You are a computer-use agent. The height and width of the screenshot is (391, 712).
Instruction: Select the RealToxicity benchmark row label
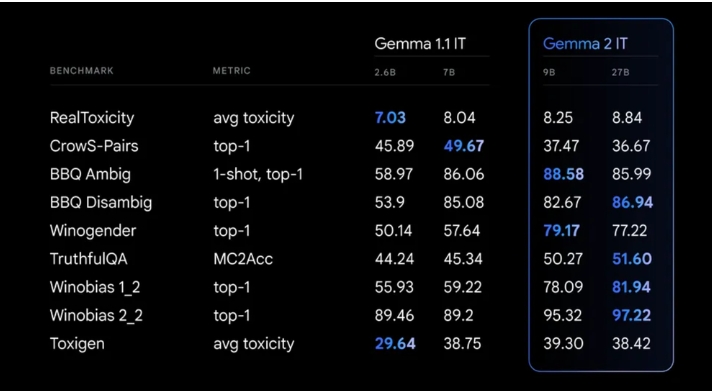coord(92,118)
